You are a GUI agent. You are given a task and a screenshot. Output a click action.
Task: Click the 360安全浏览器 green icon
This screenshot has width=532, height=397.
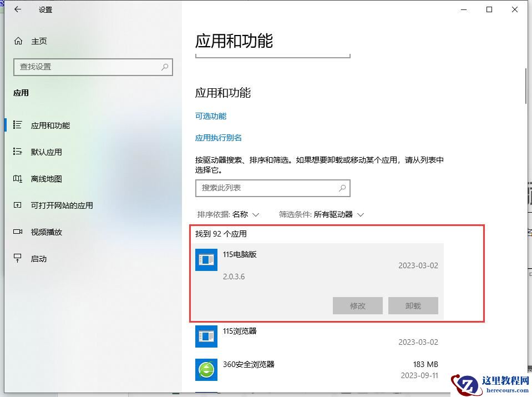click(x=206, y=369)
